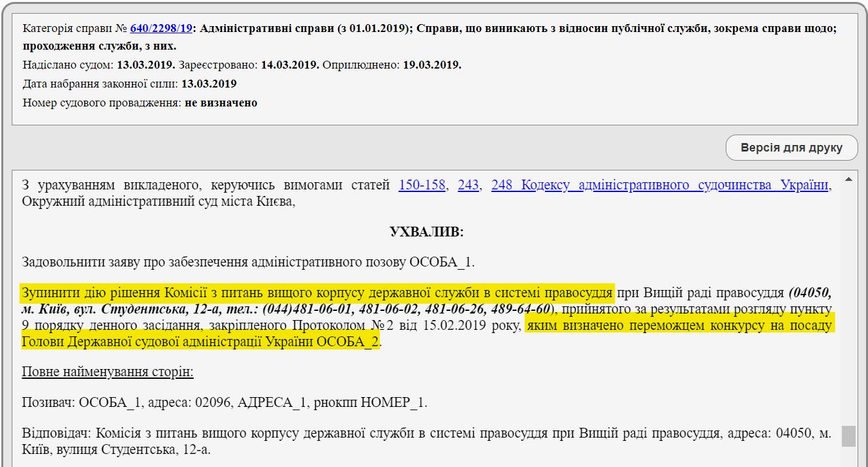Open the 248 Кодексу адміністративного судочинства link
The width and height of the screenshot is (868, 467).
point(659,185)
